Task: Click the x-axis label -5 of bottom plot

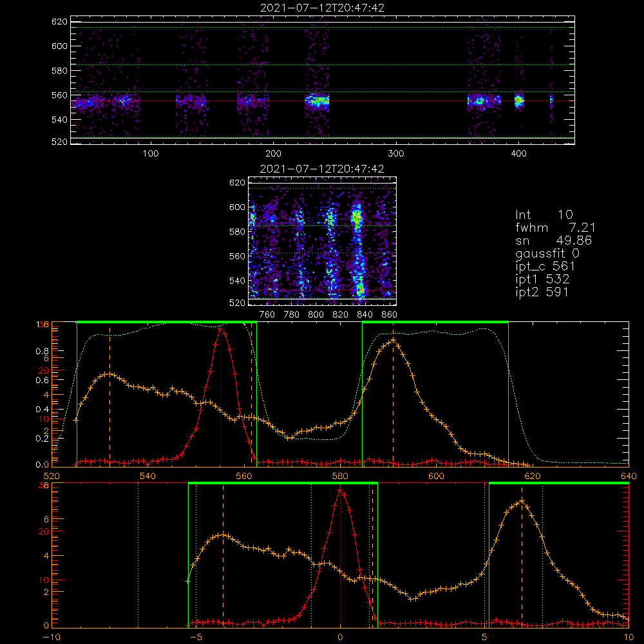Action: (x=196, y=638)
